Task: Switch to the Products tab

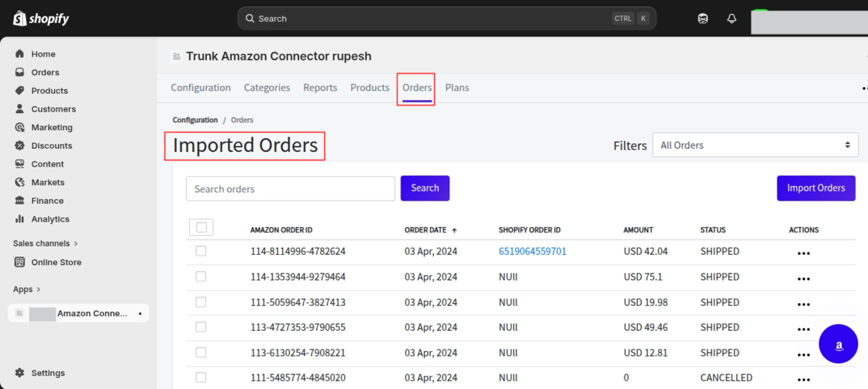Action: tap(370, 88)
